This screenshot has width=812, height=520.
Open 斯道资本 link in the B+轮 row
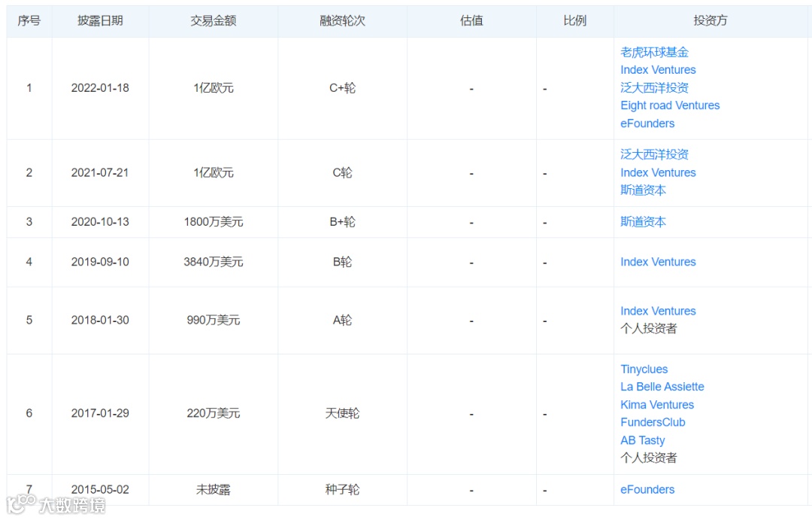(643, 222)
